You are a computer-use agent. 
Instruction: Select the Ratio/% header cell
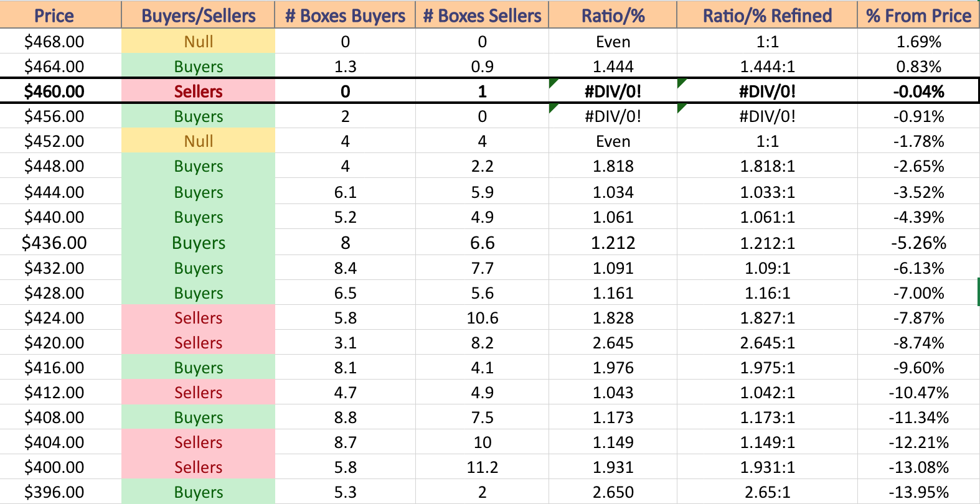tap(613, 15)
